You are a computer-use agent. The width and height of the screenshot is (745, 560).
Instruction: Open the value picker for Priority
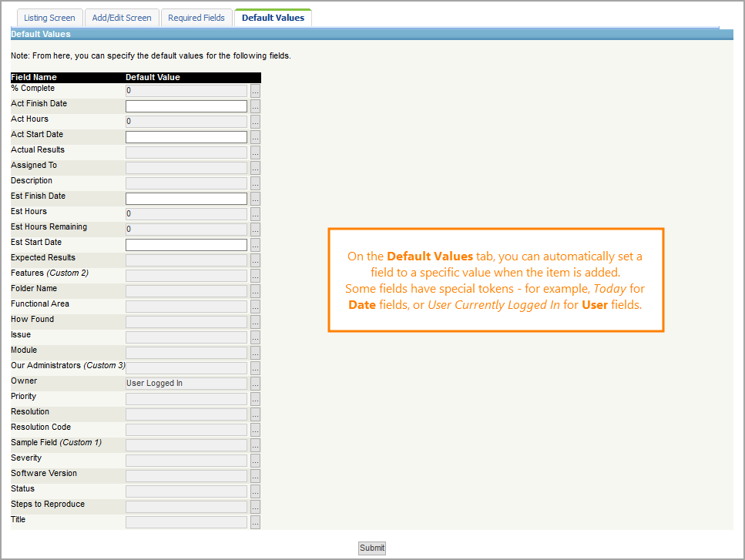click(x=255, y=398)
